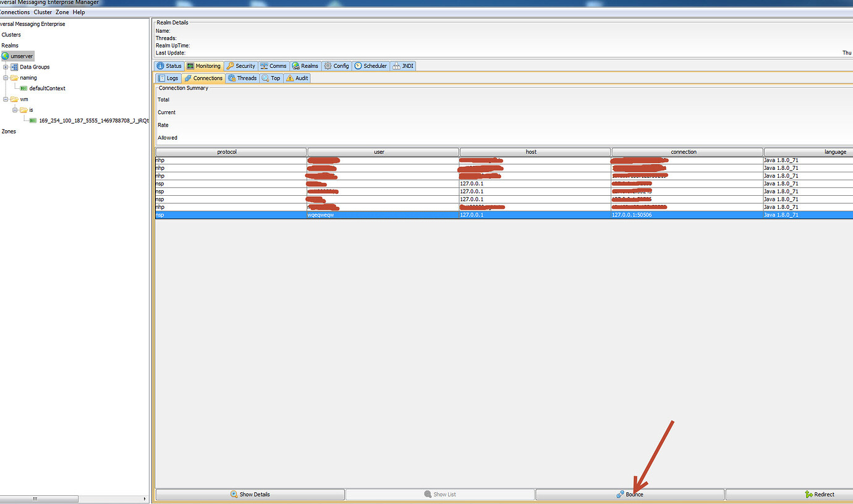Open the Audit sub-tab warning icon
This screenshot has height=504, width=853.
click(x=290, y=78)
